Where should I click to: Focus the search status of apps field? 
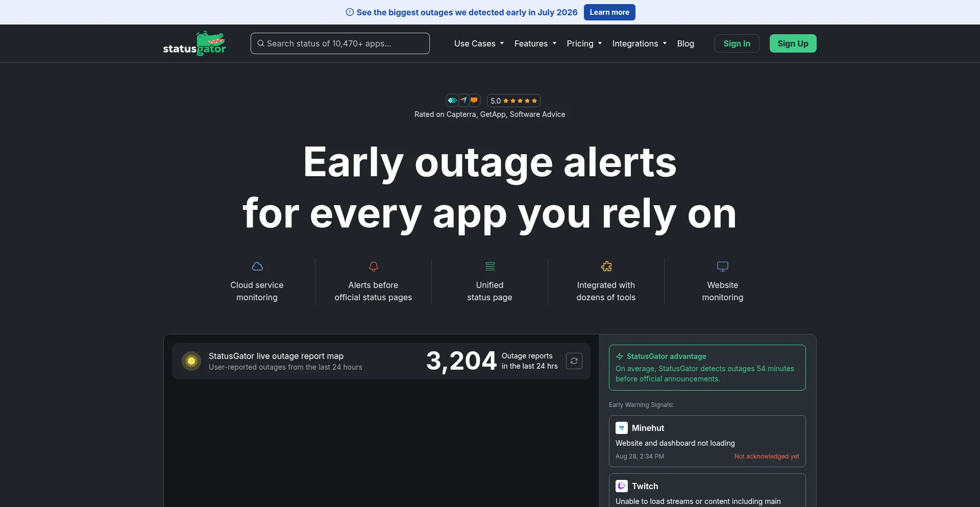click(340, 43)
